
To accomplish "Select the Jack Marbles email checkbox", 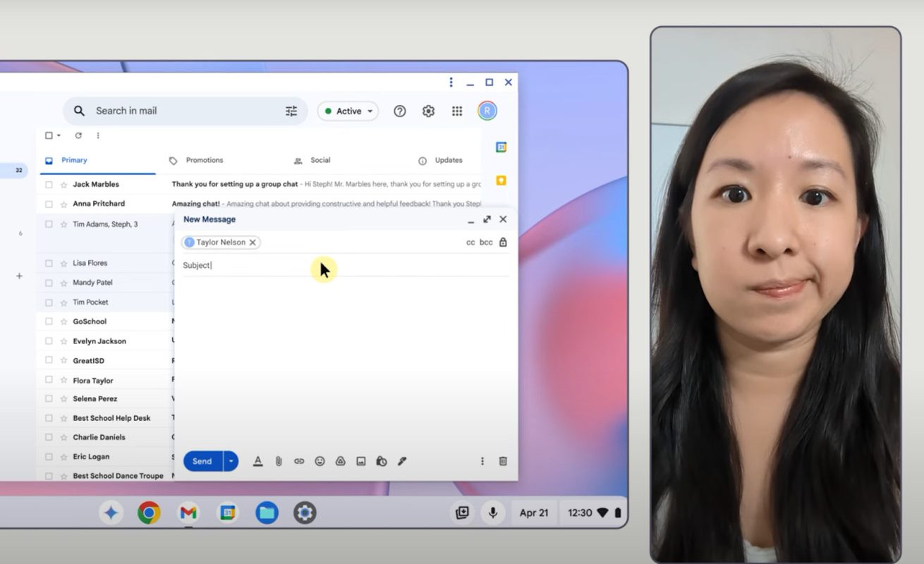I will point(49,185).
